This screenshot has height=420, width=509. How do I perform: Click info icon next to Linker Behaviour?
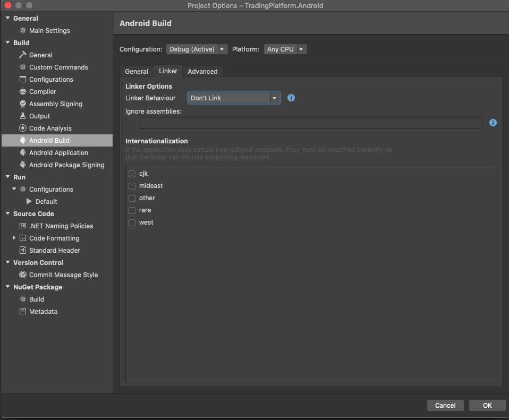click(x=291, y=98)
